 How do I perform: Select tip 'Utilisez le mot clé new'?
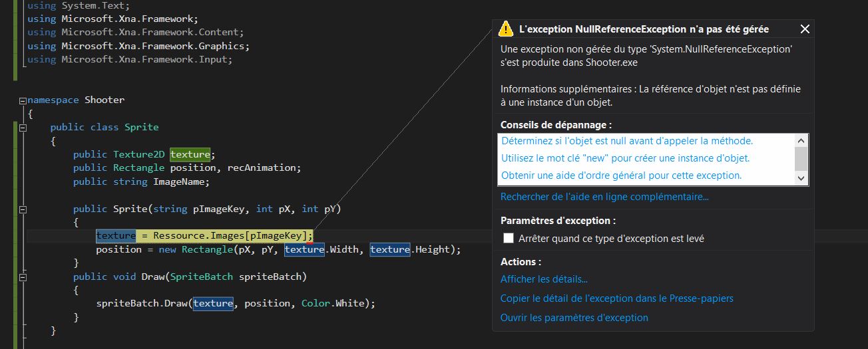pyautogui.click(x=626, y=158)
